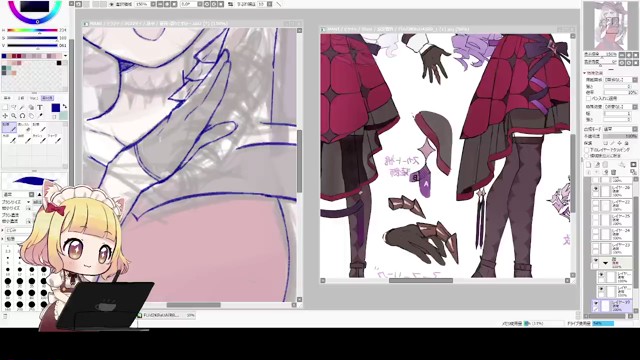Collapse the paint effects section triangle
Viewport: 640px width, 360px height.
coord(585,73)
